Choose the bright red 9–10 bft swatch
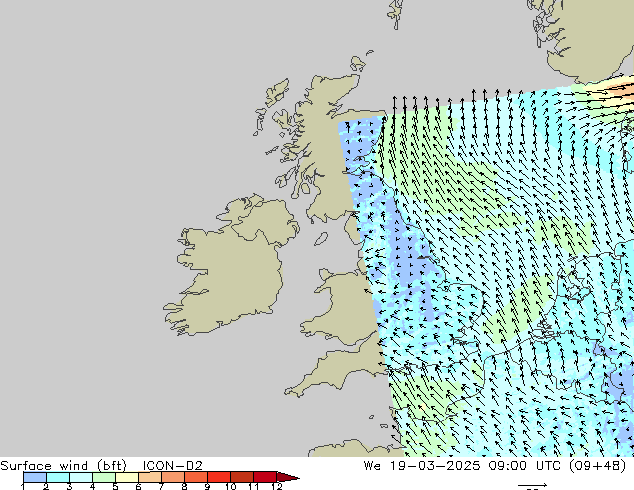Viewport: 634px width, 490px height. tap(219, 477)
